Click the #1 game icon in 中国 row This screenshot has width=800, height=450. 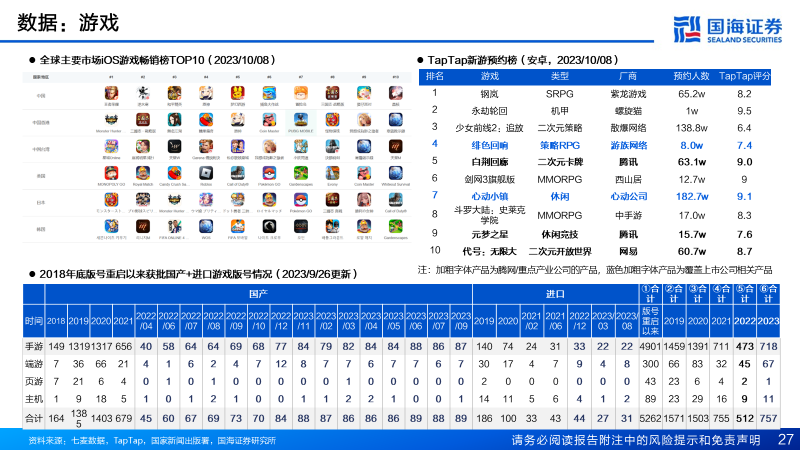(111, 93)
